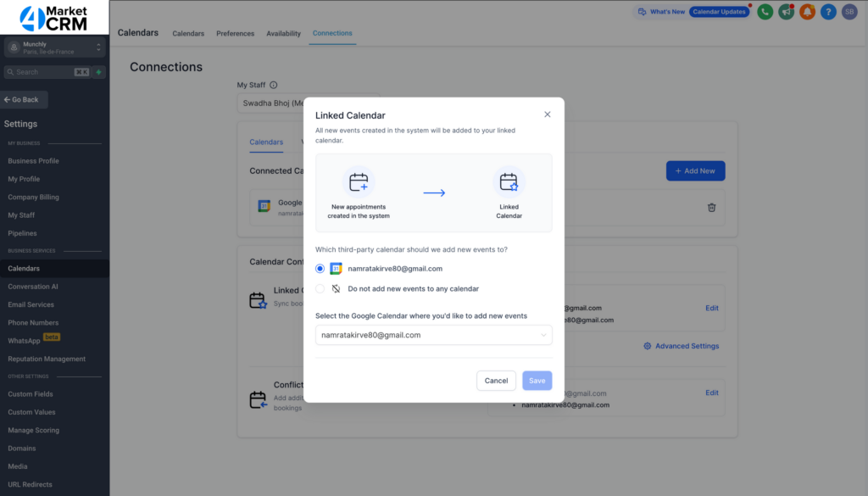Open Advanced Settings link
This screenshot has height=496, width=868.
[x=681, y=346]
